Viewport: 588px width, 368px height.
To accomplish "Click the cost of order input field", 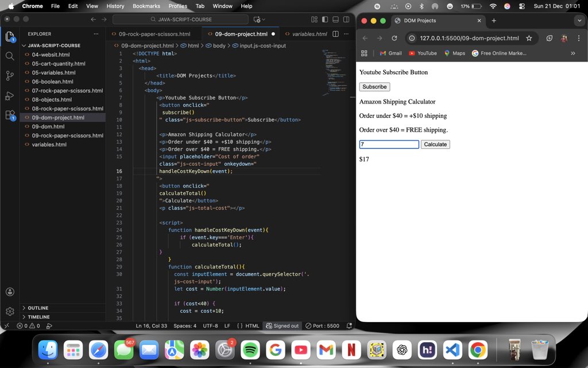I will click(389, 144).
